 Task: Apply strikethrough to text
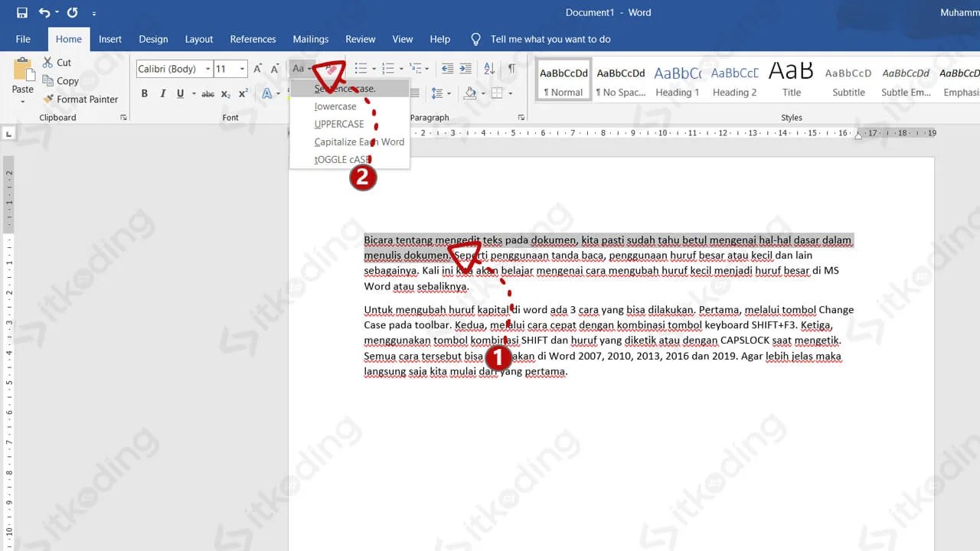click(207, 93)
